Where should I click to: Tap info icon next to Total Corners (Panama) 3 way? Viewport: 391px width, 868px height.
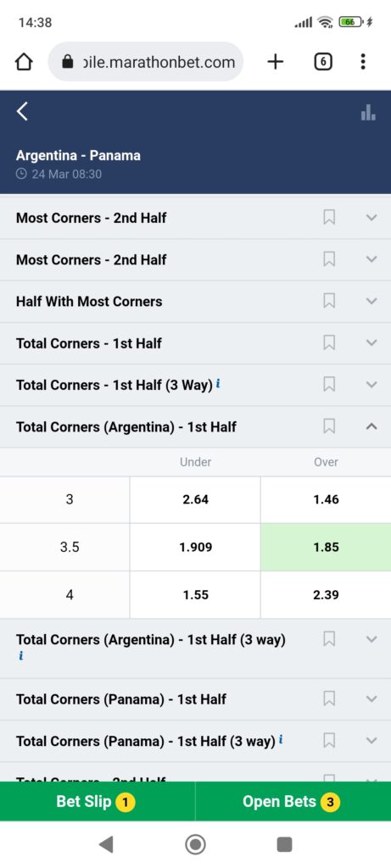point(282,739)
